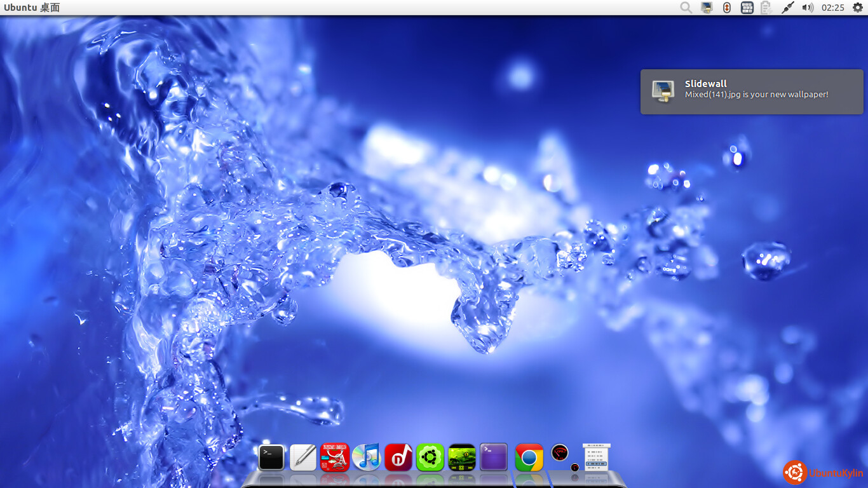
Task: Open the red Ubuntu Store app
Action: 335,457
